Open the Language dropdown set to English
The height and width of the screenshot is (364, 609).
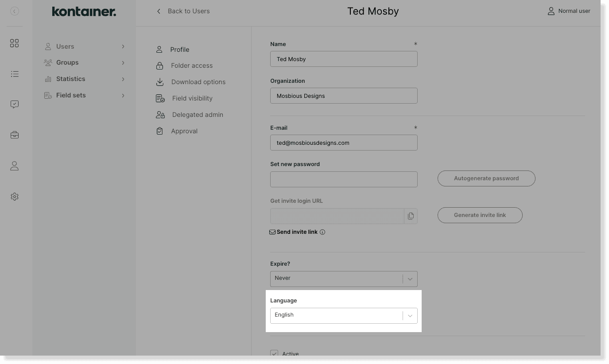344,315
